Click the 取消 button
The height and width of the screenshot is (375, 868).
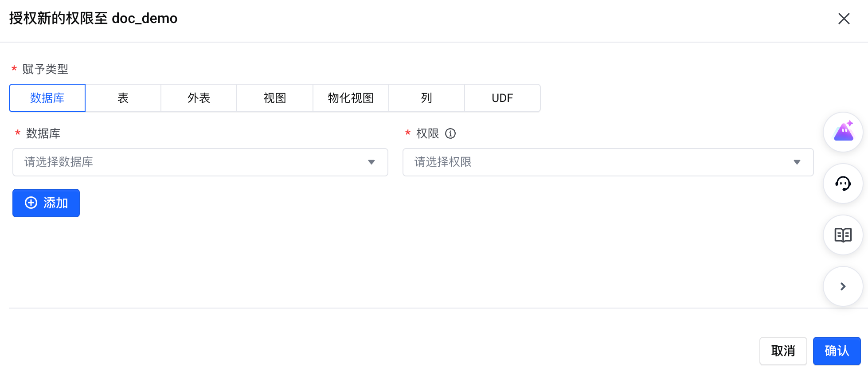pos(783,351)
